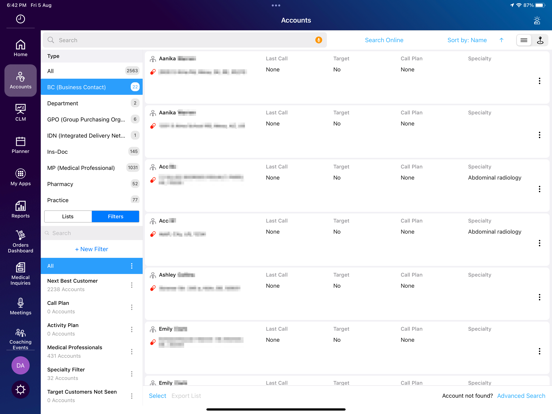Open options menu for Call Plan filter
The image size is (552, 414).
132,307
